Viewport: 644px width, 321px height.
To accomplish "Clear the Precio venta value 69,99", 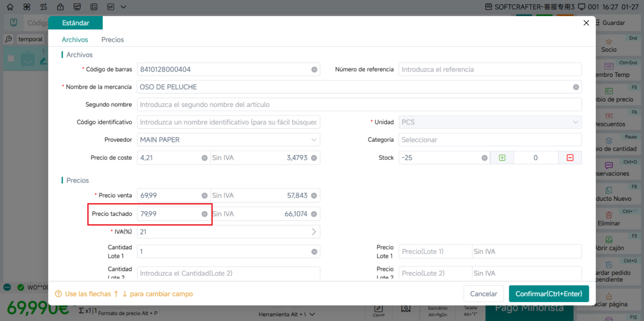I will click(205, 195).
